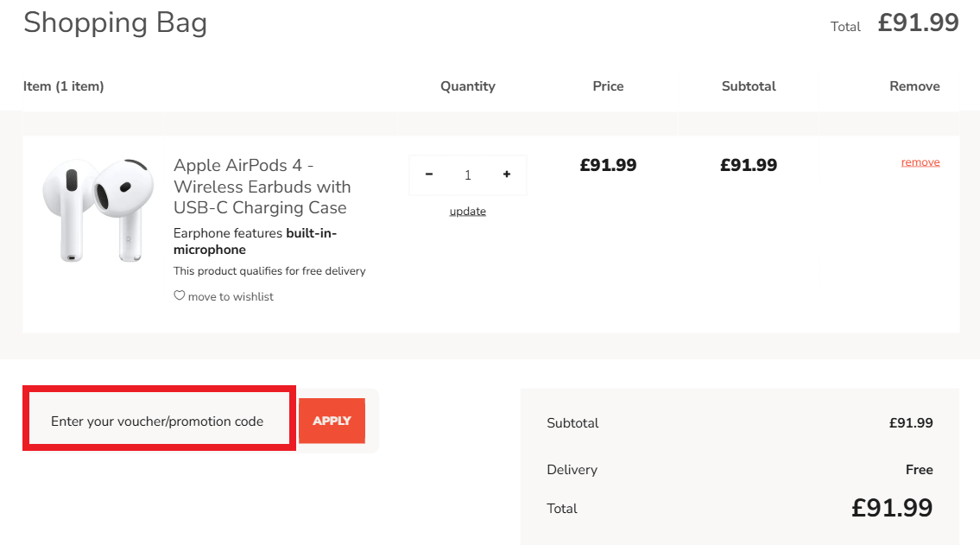Click the quantity field showing 1
The image size is (980, 545).
pyautogui.click(x=468, y=175)
